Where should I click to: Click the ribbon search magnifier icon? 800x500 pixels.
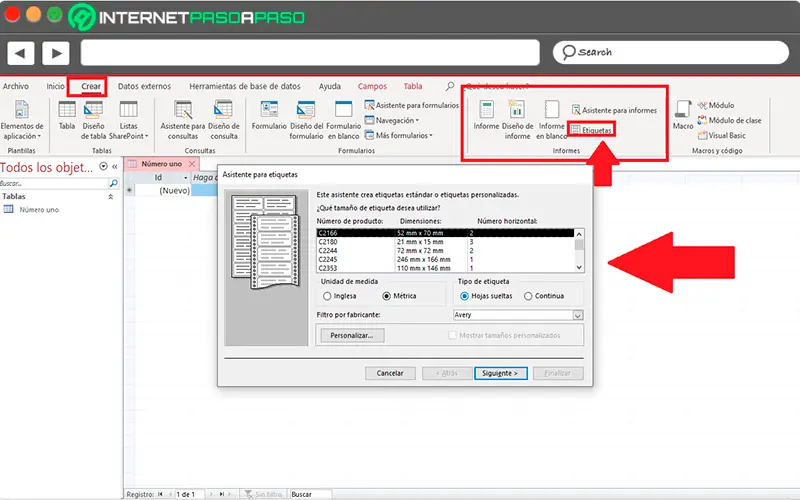(x=449, y=86)
